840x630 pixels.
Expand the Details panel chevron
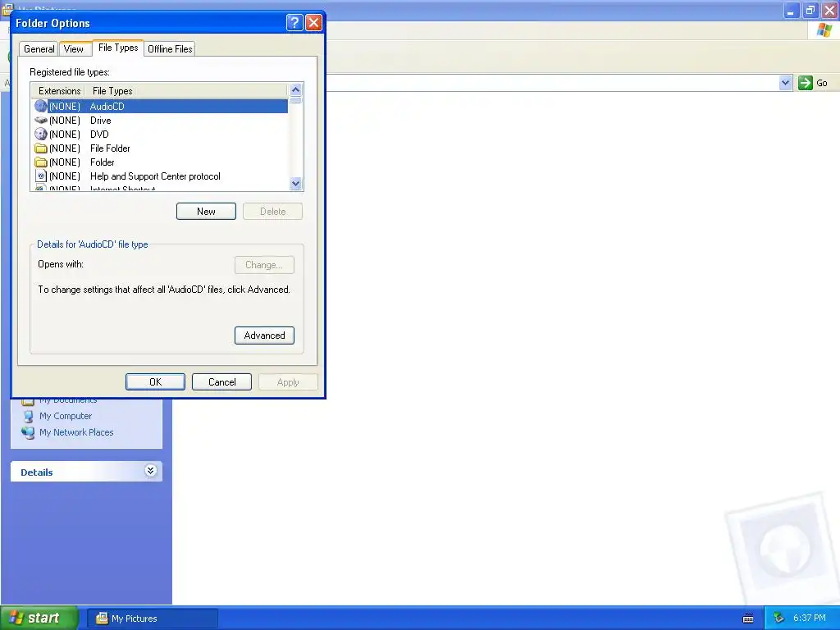(x=151, y=471)
